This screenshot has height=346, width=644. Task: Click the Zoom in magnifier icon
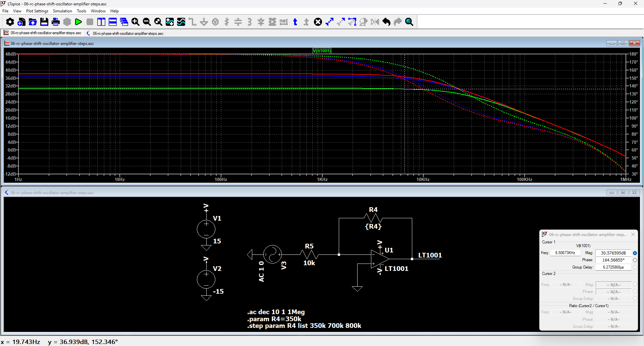136,22
